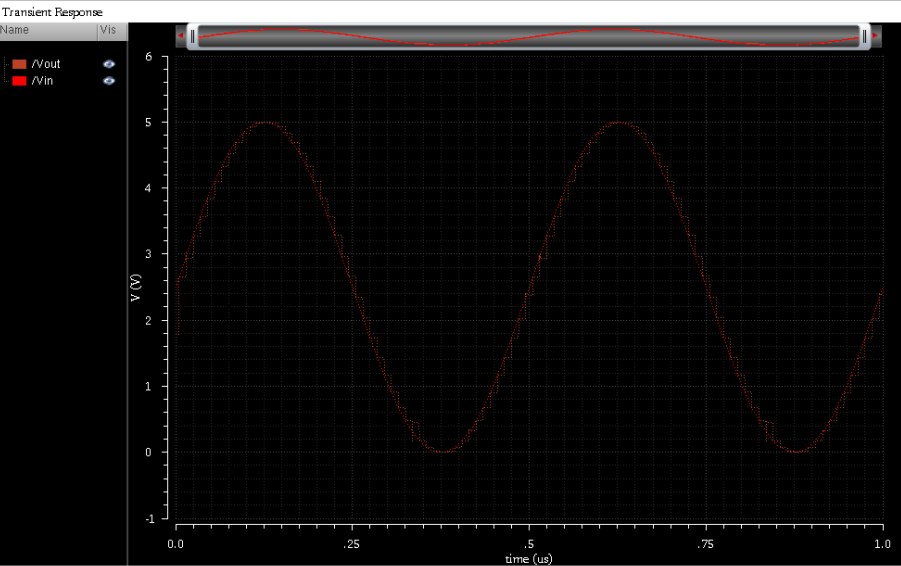Image resolution: width=901 pixels, height=566 pixels.
Task: Click the Transient Response title label
Action: click(x=52, y=11)
